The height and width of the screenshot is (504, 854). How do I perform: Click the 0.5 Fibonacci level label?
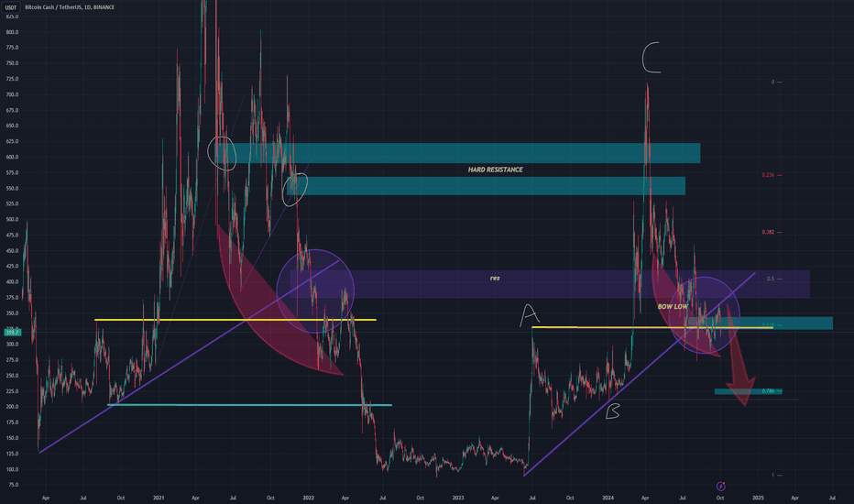(x=770, y=279)
